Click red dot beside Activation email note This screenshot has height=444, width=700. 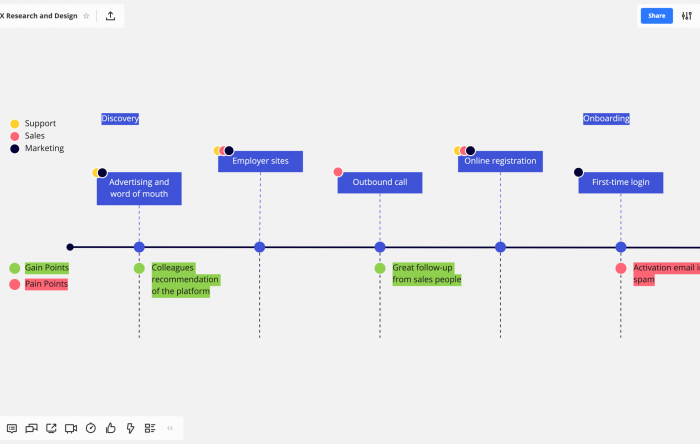pyautogui.click(x=621, y=268)
